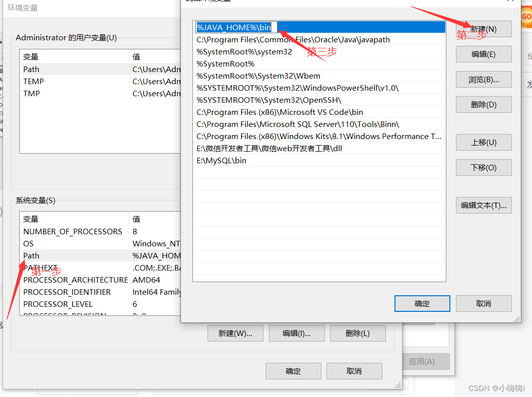Click 删除(D) to remove selected path
The width and height of the screenshot is (532, 397).
click(483, 104)
